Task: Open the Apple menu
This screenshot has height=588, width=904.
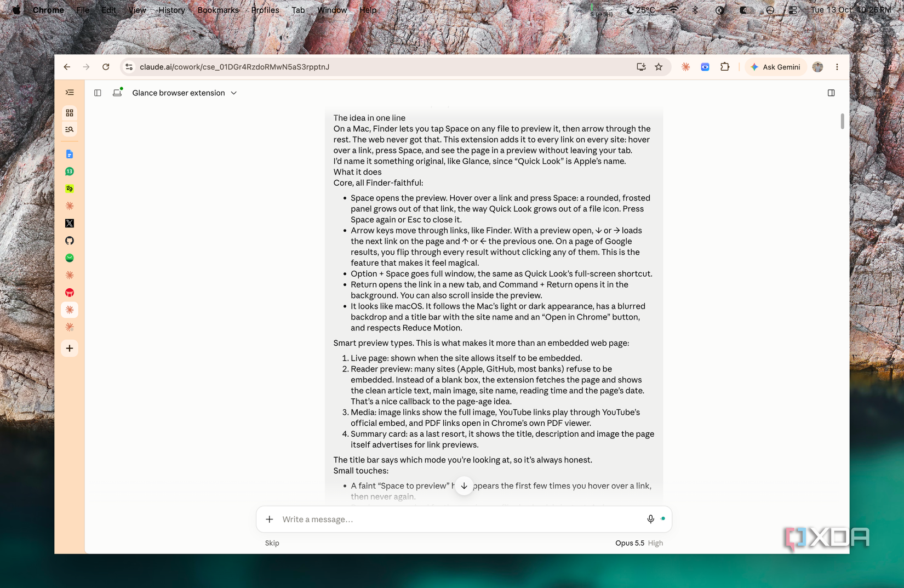Action: pyautogui.click(x=16, y=10)
